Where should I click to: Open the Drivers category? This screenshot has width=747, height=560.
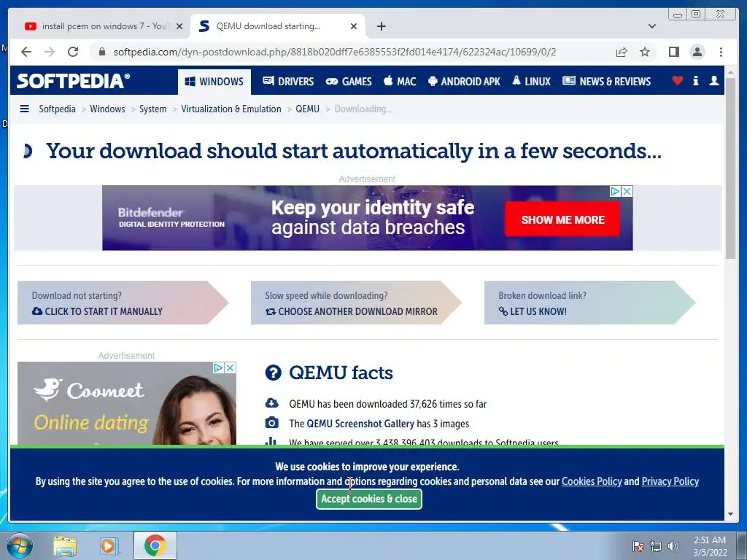click(x=288, y=82)
